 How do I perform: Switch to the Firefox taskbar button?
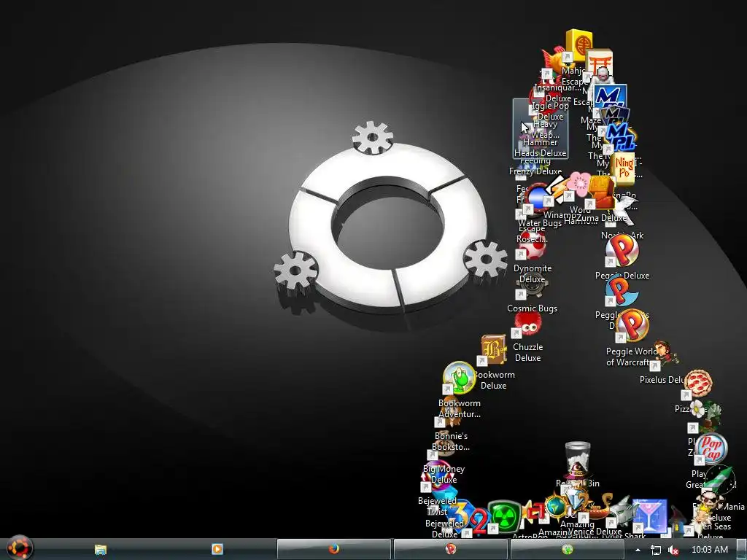pyautogui.click(x=334, y=550)
